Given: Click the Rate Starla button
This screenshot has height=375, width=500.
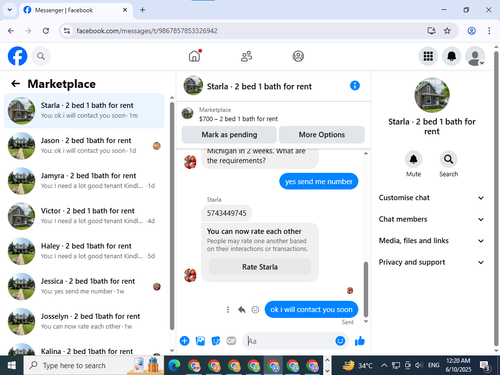Looking at the screenshot, I should click(x=260, y=267).
